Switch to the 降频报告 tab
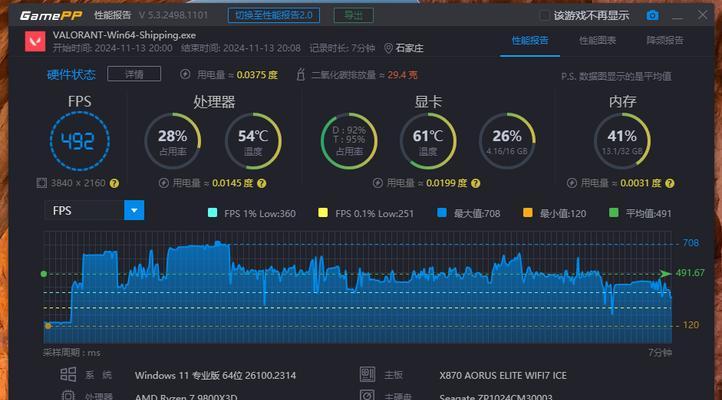This screenshot has height=400, width=722. coord(665,41)
